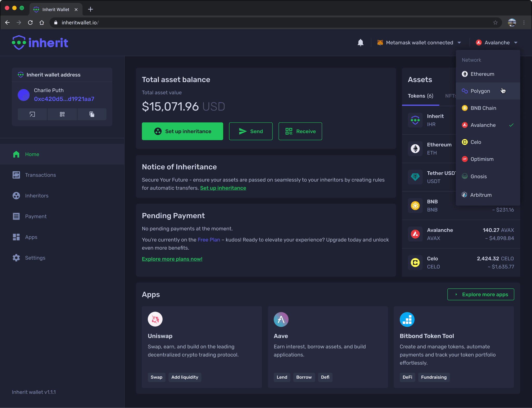
Task: Click Explore more plans now link
Action: point(172,259)
